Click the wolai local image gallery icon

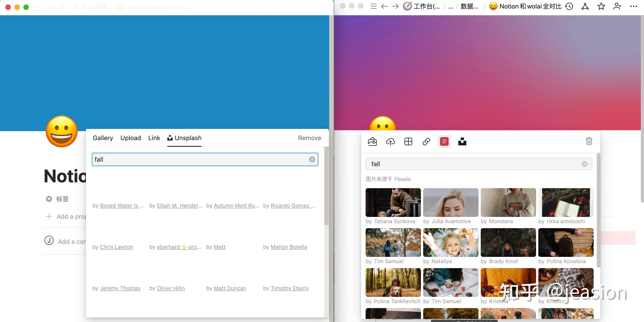click(372, 141)
